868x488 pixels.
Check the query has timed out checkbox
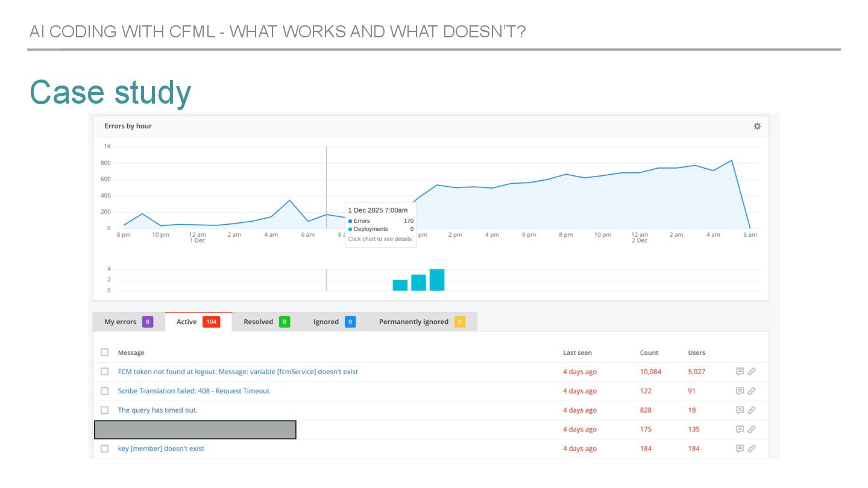coord(105,410)
